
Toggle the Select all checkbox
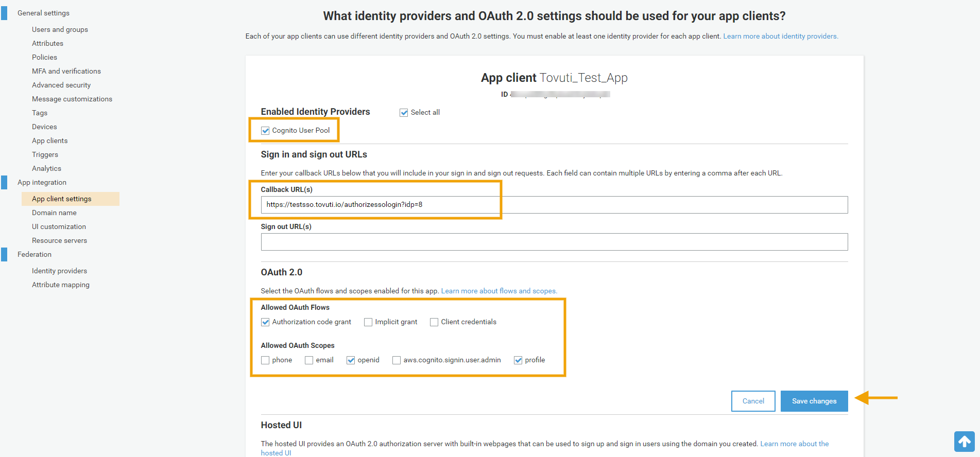pos(404,113)
